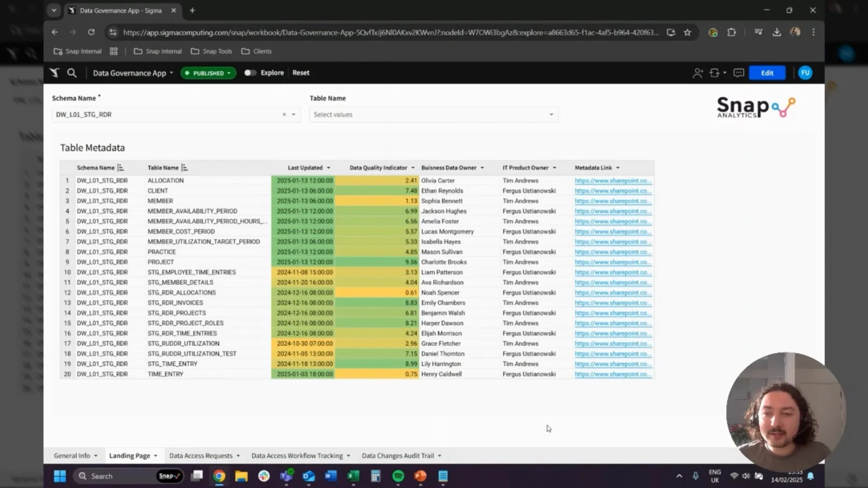Click the install app icon in address bar

[x=671, y=32]
